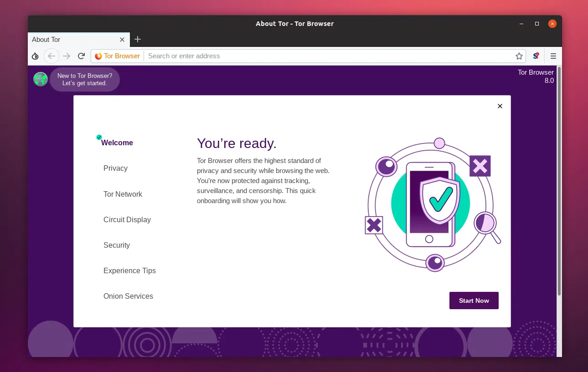
Task: Minimize the Tor Browser window
Action: coord(521,24)
